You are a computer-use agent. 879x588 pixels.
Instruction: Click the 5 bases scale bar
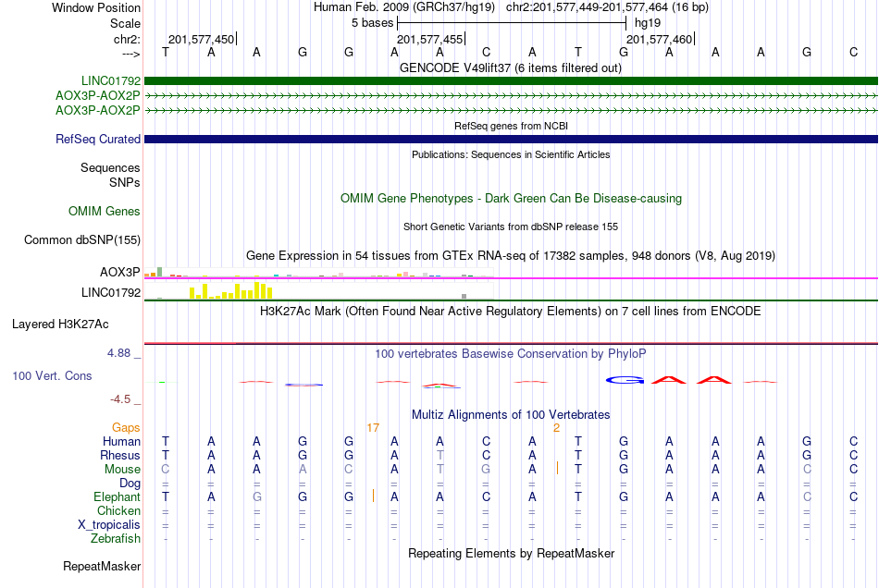pos(512,23)
